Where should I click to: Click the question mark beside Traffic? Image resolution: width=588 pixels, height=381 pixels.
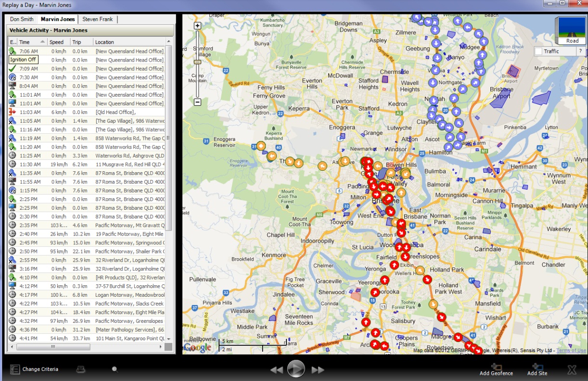(580, 51)
